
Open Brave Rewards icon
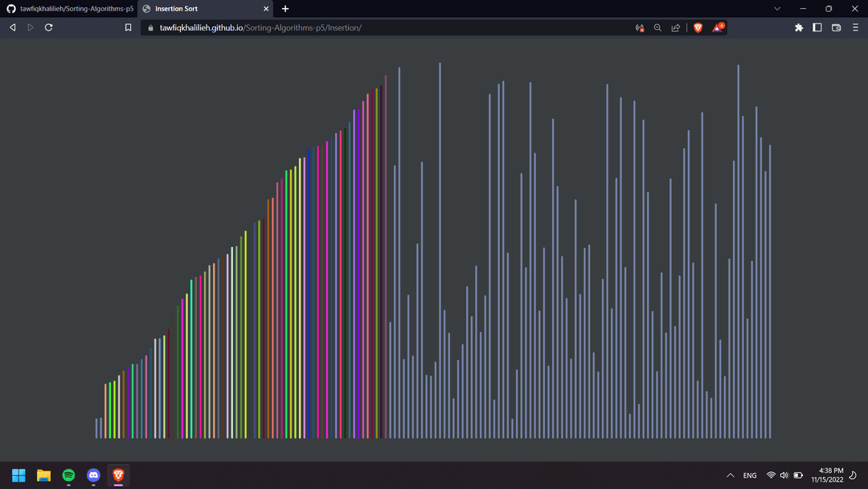click(x=718, y=27)
